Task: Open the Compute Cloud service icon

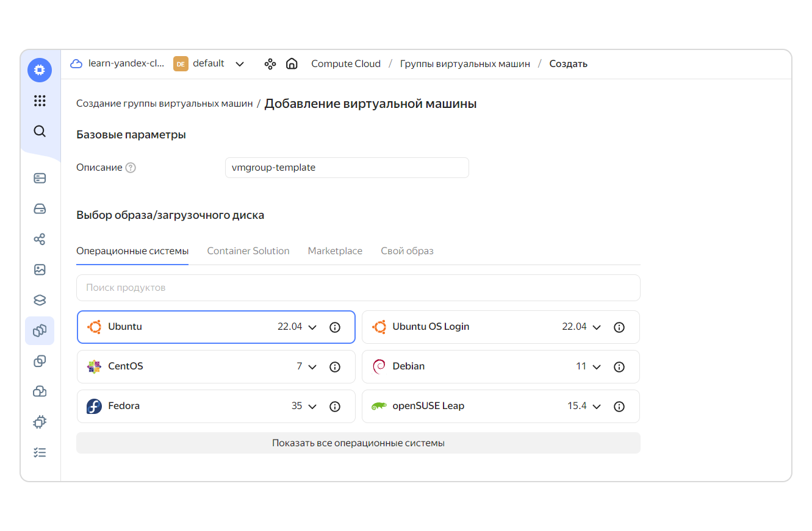Action: (40, 70)
